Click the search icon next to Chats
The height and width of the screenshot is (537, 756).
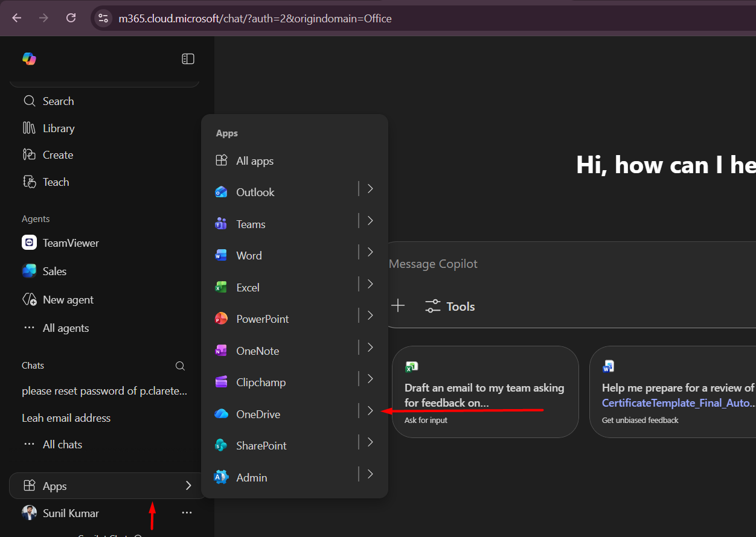pyautogui.click(x=180, y=366)
